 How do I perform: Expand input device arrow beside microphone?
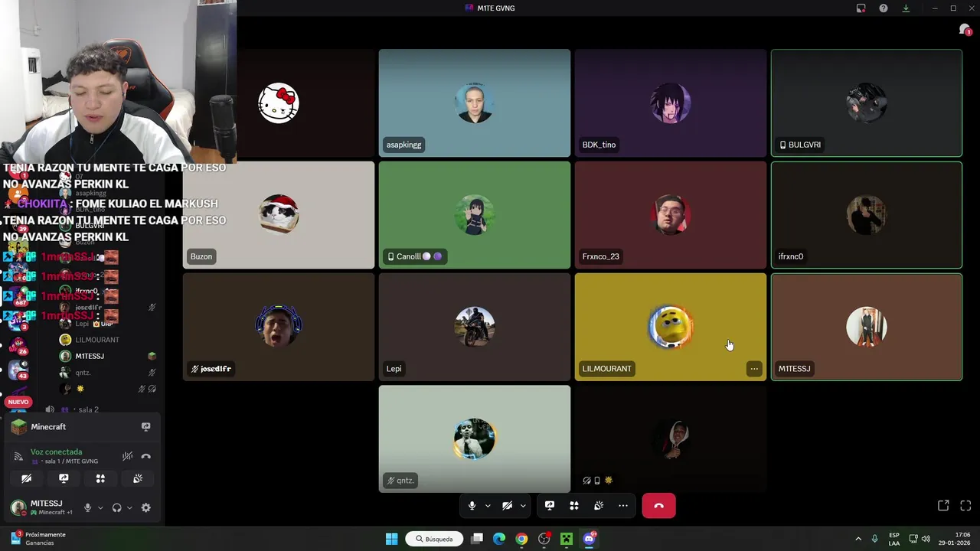tap(100, 507)
